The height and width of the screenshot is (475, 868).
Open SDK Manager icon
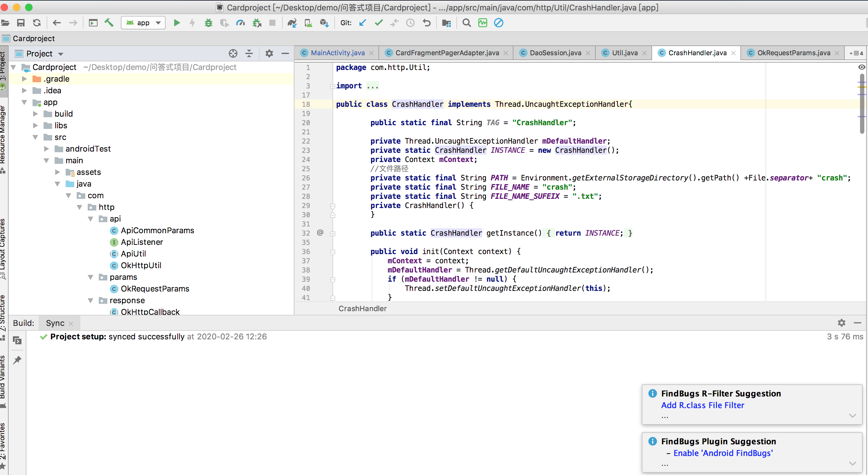324,23
